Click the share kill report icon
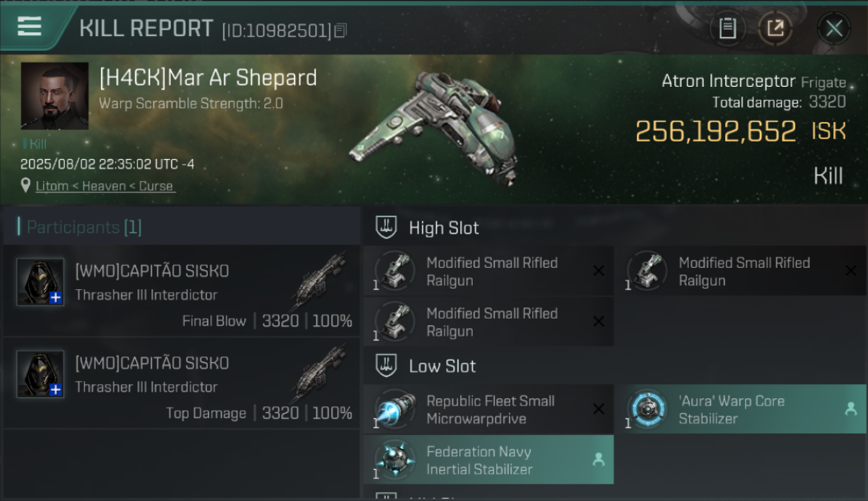Image resolution: width=868 pixels, height=501 pixels. click(x=775, y=28)
